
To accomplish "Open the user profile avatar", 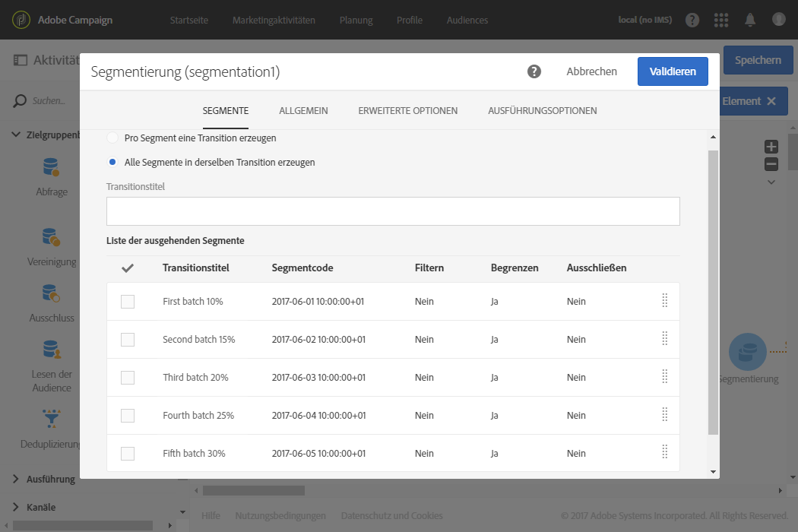I will point(779,19).
